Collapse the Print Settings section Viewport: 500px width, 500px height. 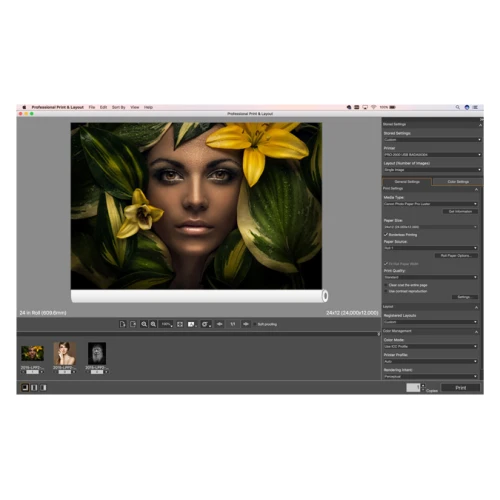[x=476, y=189]
